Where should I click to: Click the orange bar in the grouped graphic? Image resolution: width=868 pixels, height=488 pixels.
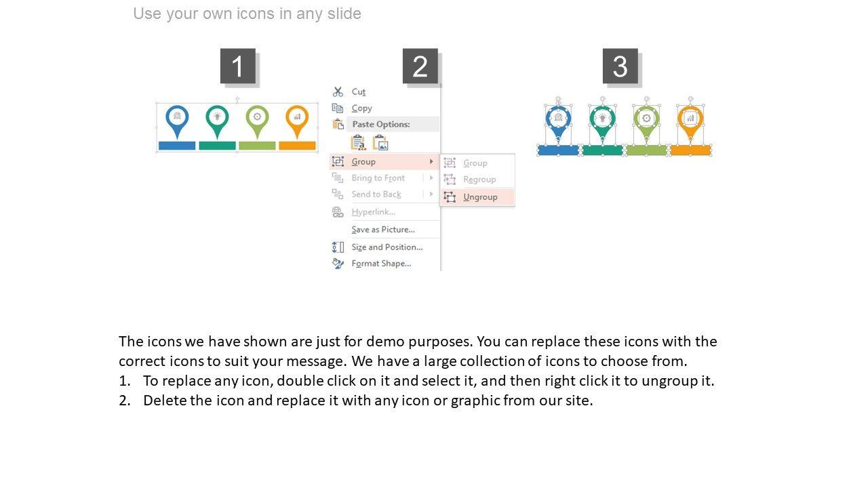coord(297,146)
